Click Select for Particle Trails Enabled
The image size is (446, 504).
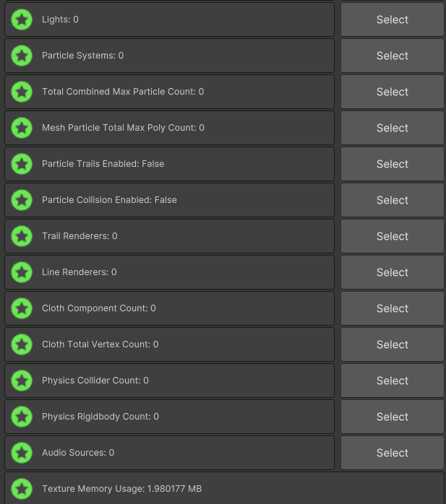393,164
